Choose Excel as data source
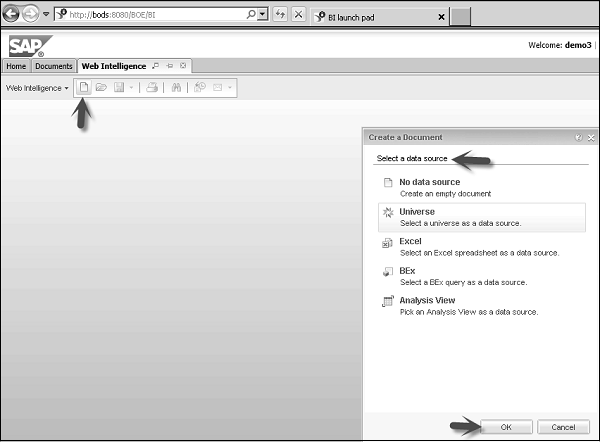600x442 pixels. pos(481,247)
